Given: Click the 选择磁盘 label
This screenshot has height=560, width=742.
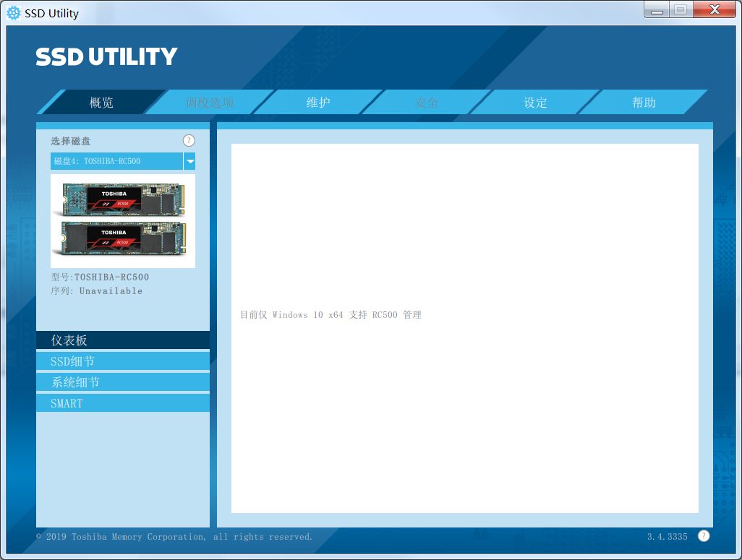Looking at the screenshot, I should pos(70,141).
